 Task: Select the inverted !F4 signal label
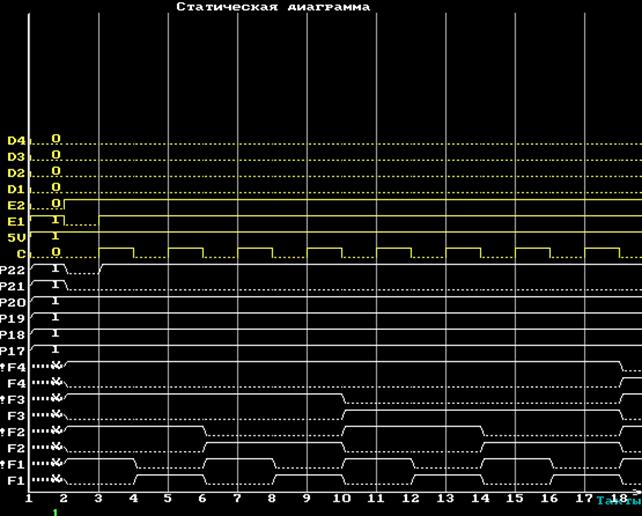click(x=13, y=367)
